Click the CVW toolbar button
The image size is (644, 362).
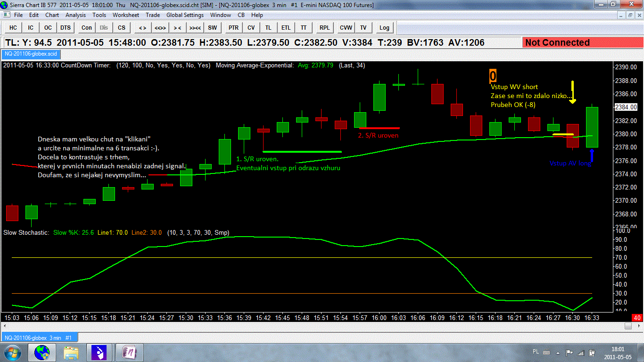pos(346,27)
